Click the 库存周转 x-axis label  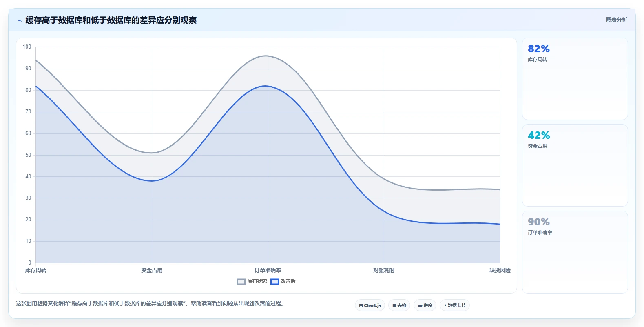pyautogui.click(x=36, y=270)
